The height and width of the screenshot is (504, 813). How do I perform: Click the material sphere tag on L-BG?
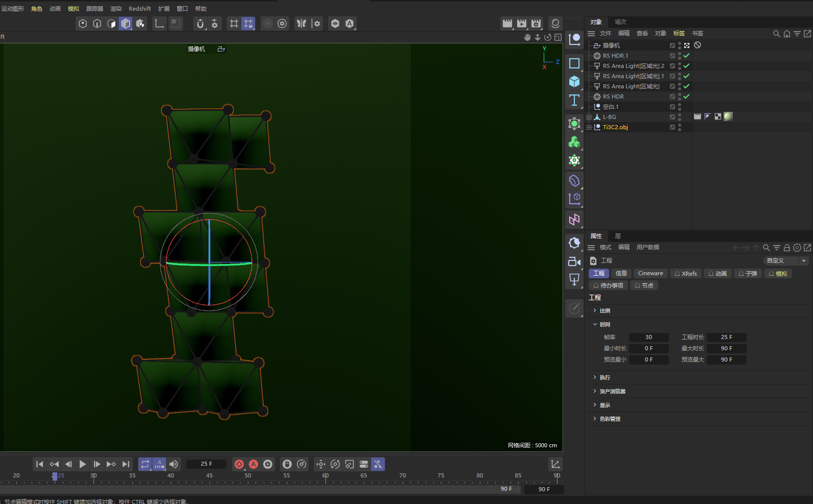(x=728, y=116)
